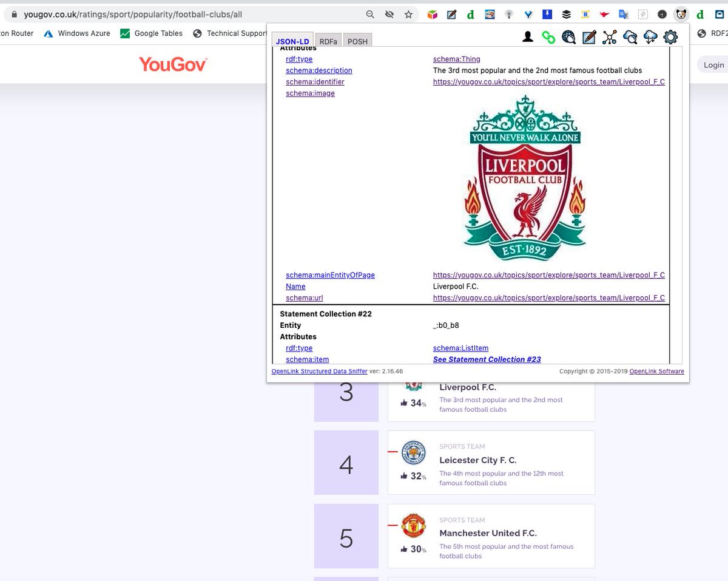Click the blue Y-shaped extension icon

528,14
